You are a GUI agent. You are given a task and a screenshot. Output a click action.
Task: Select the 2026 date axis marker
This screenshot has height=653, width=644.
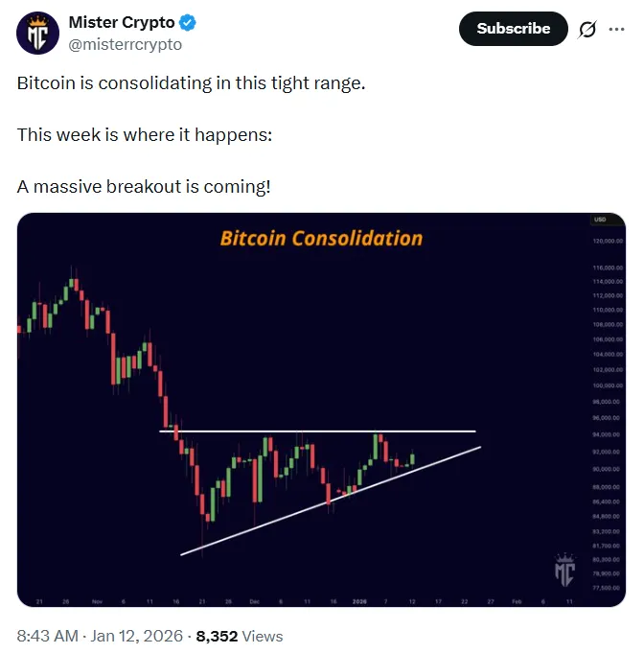(x=361, y=601)
